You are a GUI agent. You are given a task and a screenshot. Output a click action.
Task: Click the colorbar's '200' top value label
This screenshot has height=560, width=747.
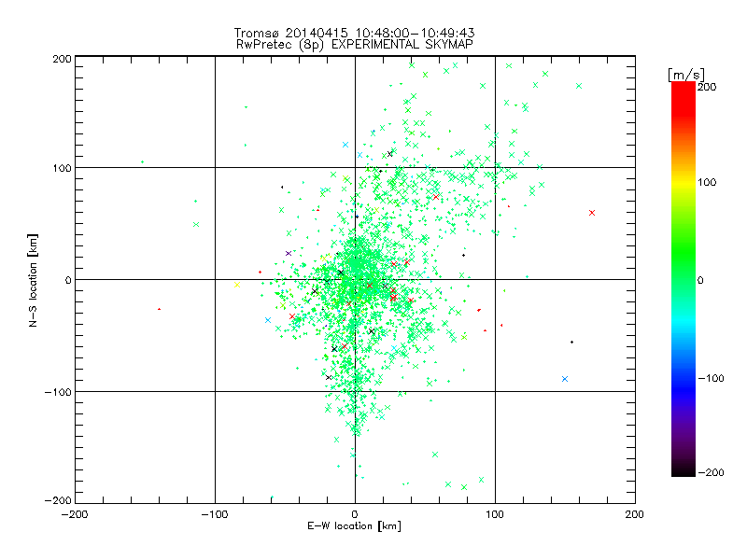click(x=707, y=87)
